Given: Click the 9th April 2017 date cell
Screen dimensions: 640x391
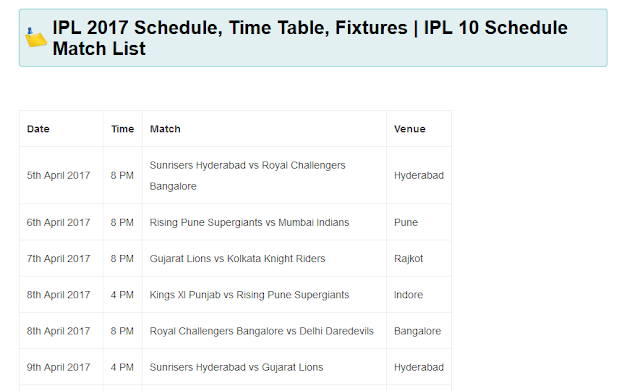Looking at the screenshot, I should pos(58,367).
